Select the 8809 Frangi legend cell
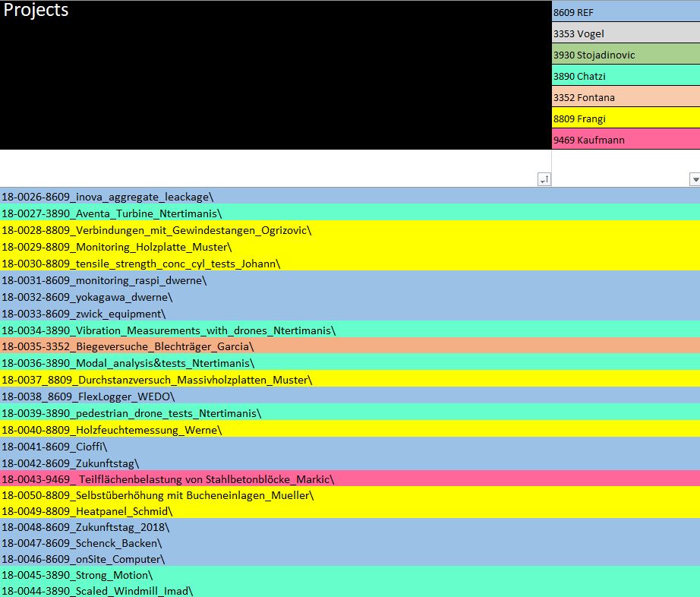Viewport: 700px width, 597px height. 626,118
